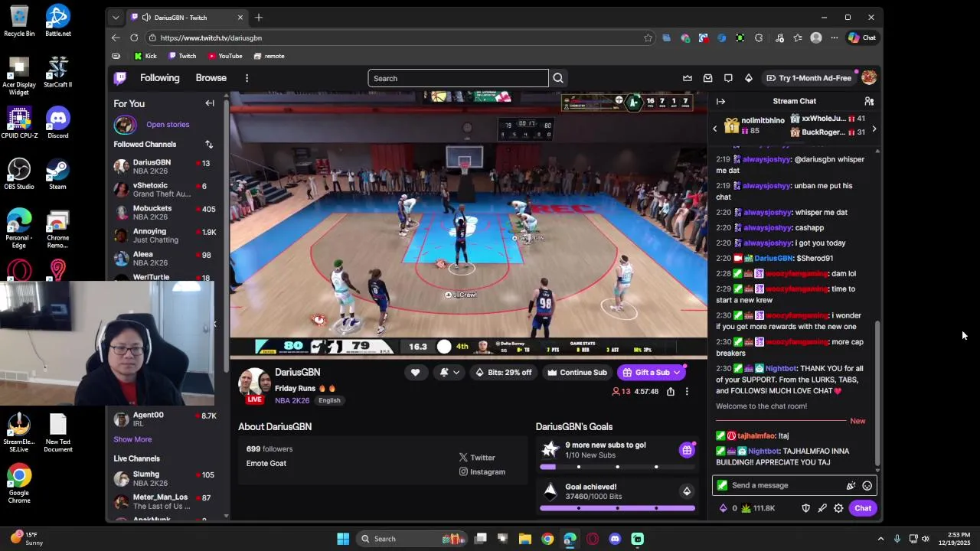Show hidden system tray icons chevron
The height and width of the screenshot is (551, 980).
pyautogui.click(x=880, y=539)
